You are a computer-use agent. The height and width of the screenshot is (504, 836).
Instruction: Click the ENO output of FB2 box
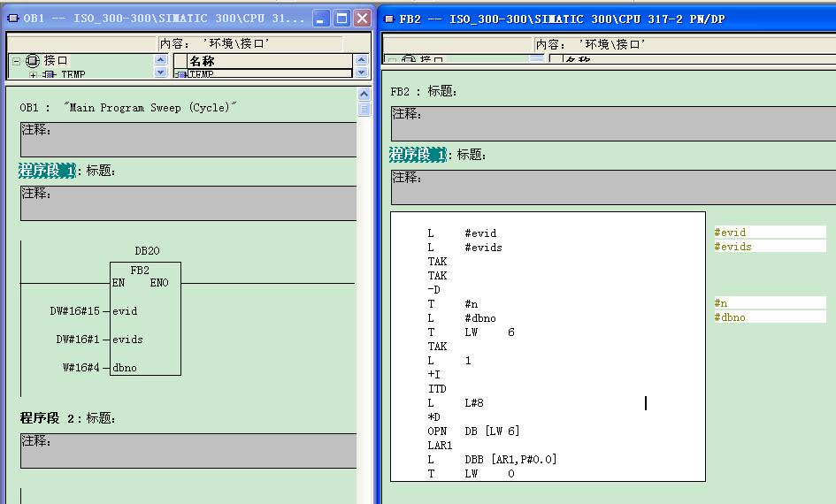pos(159,283)
